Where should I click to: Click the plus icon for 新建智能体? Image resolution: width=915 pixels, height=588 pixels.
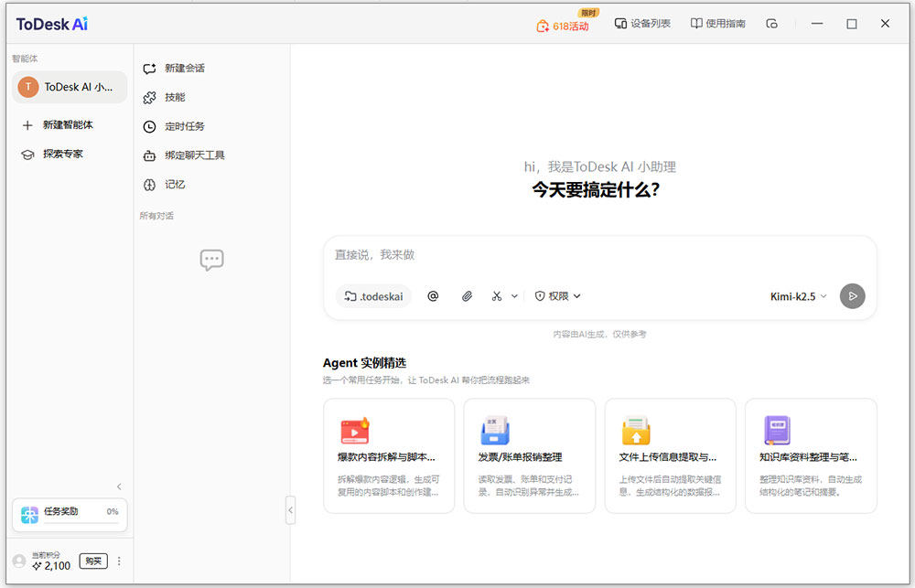(27, 125)
